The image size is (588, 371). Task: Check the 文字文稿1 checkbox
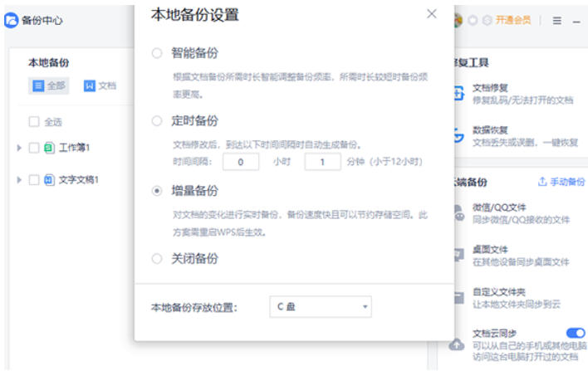pos(34,180)
